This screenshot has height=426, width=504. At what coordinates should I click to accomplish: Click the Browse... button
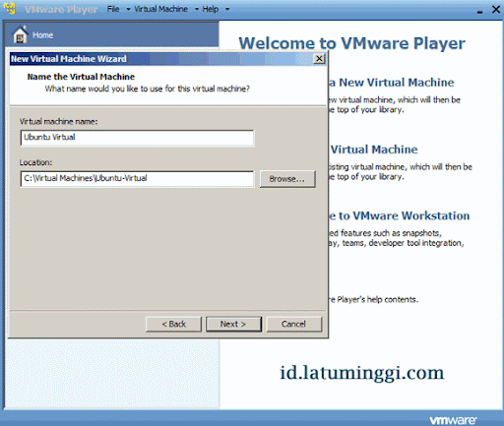tap(287, 179)
